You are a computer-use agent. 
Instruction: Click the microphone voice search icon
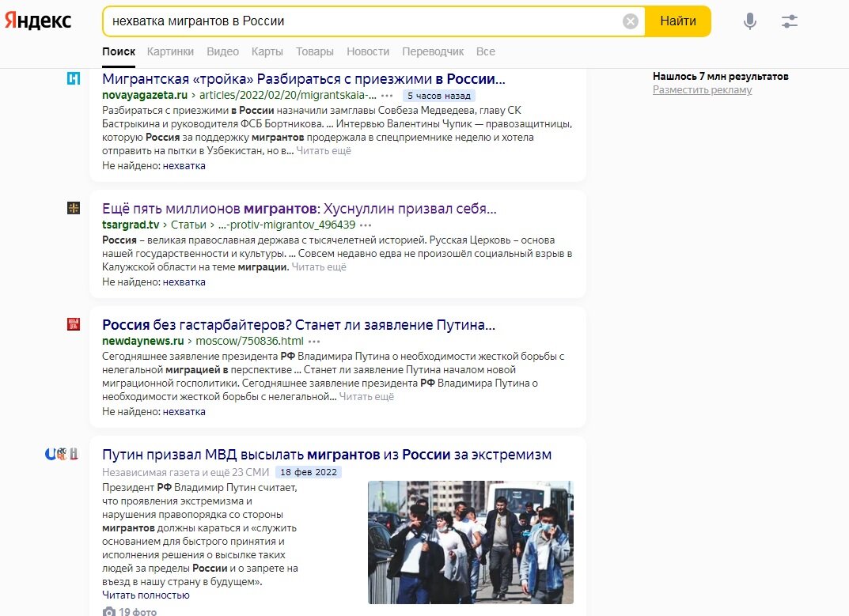(750, 21)
